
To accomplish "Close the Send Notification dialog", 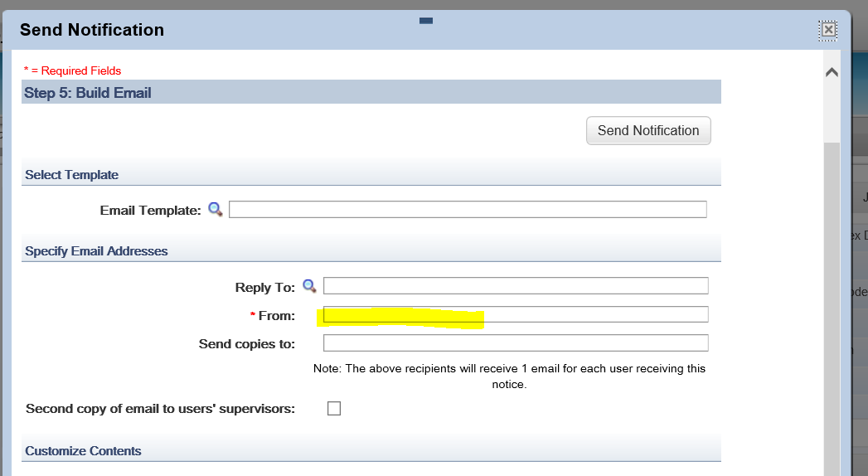I will (828, 29).
